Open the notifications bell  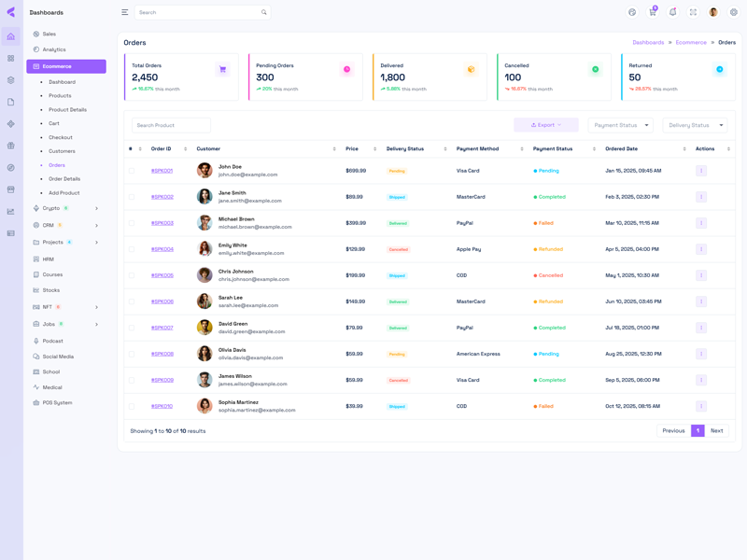672,12
